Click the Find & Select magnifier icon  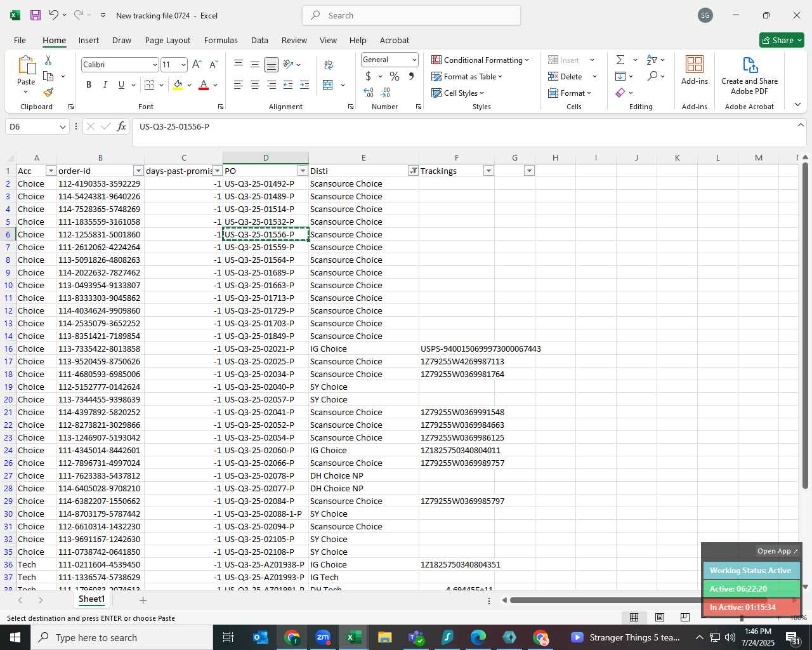point(652,76)
